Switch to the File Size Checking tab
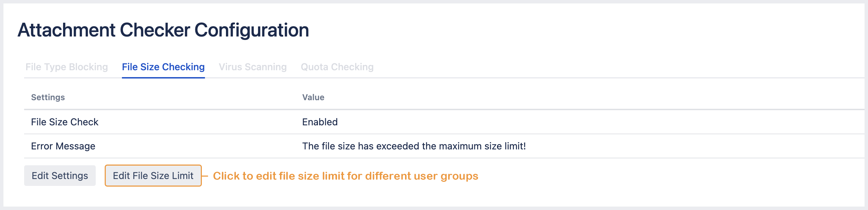The width and height of the screenshot is (868, 210). pos(164,67)
